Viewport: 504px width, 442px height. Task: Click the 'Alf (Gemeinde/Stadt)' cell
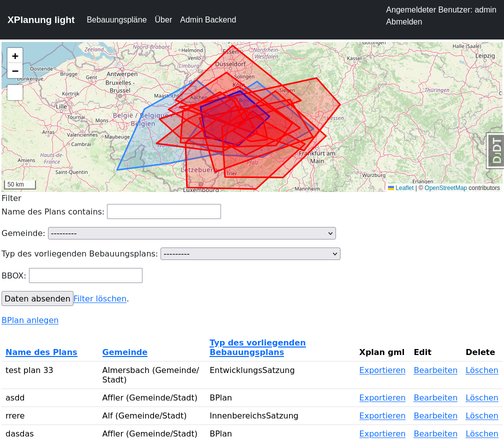coord(144,416)
